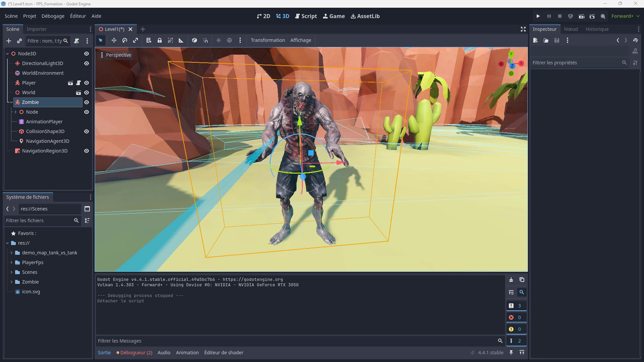Viewport: 644px width, 362px height.
Task: Click the green Y axis on view gizmo
Action: 511,54
